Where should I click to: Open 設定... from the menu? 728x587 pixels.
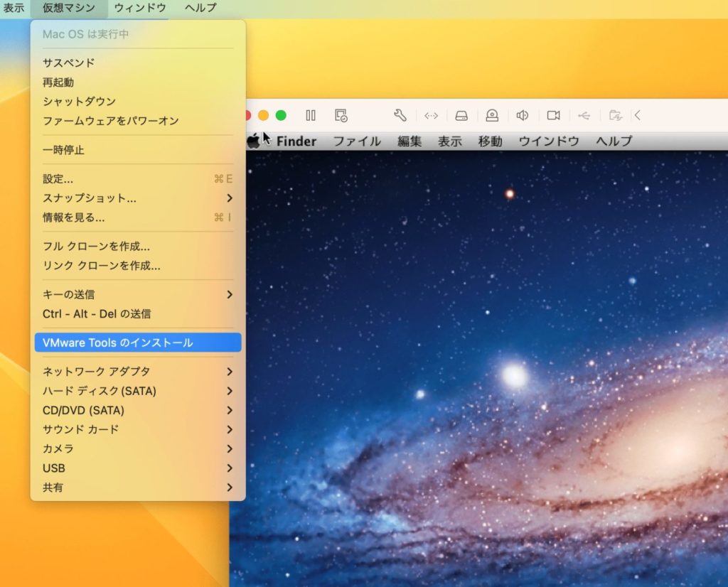click(x=138, y=178)
